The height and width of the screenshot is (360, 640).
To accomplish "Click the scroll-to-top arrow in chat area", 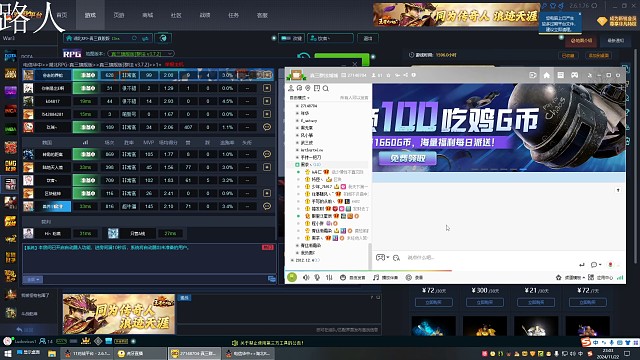I will [618, 190].
